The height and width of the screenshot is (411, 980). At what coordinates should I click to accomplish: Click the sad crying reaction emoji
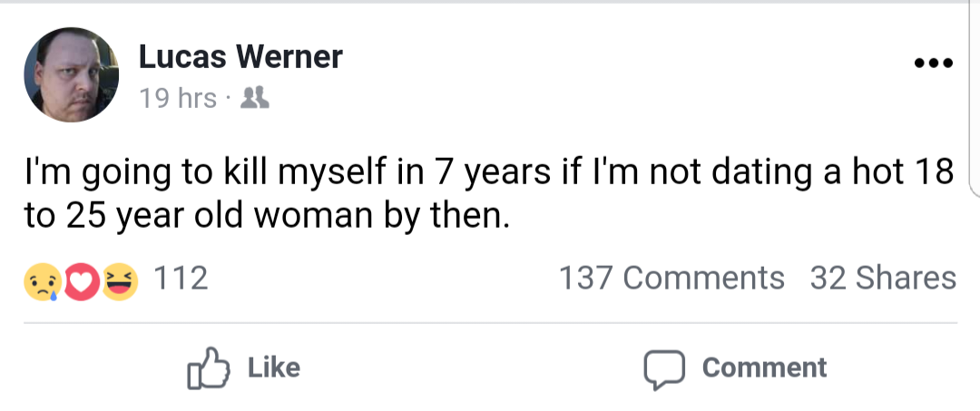pos(43,281)
